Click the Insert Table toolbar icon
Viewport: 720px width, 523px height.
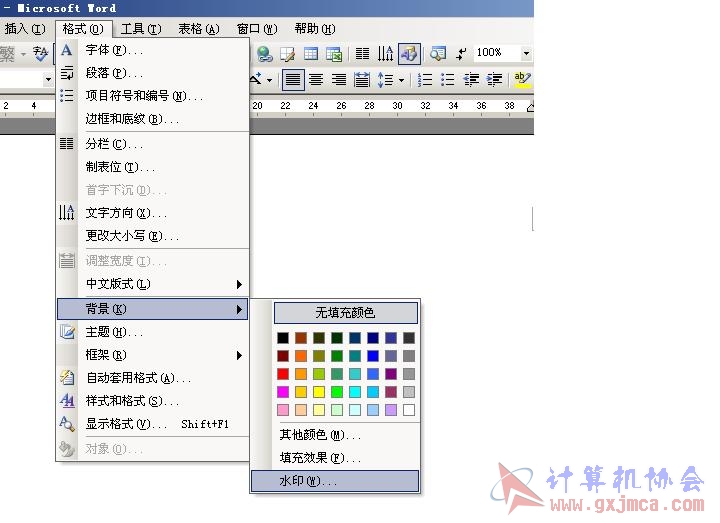(x=311, y=54)
